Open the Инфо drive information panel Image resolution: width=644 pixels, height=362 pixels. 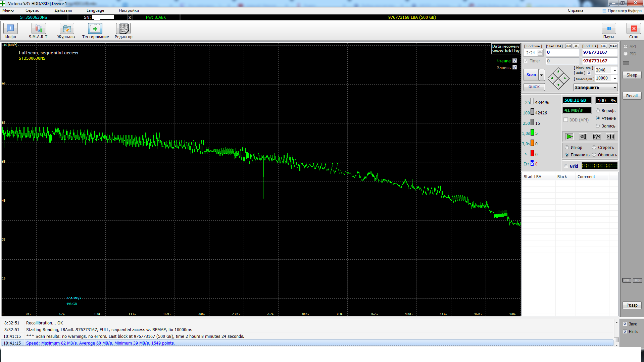click(10, 31)
